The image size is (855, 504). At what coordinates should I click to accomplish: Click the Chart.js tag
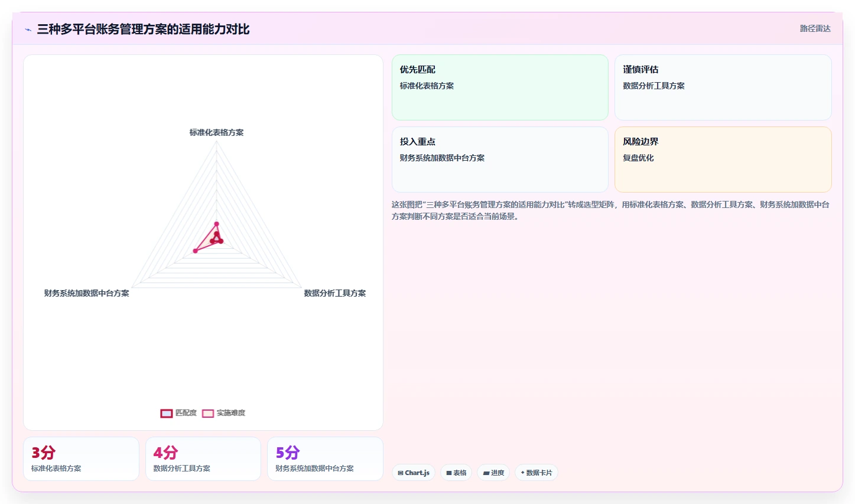[x=414, y=473]
